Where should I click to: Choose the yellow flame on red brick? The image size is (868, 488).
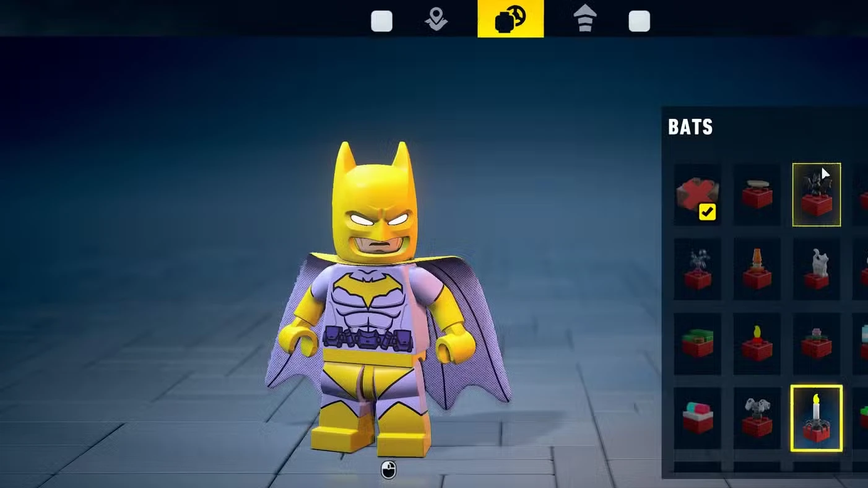pyautogui.click(x=757, y=344)
